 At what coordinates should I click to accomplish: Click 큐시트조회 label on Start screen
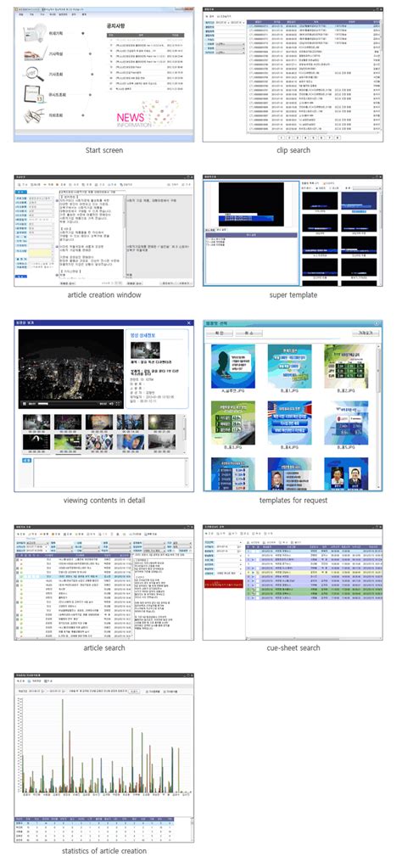tap(58, 95)
